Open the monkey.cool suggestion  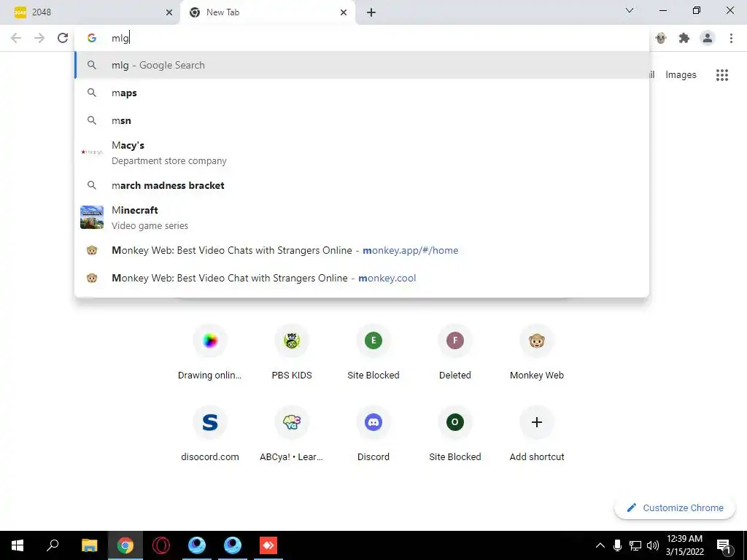coord(362,278)
